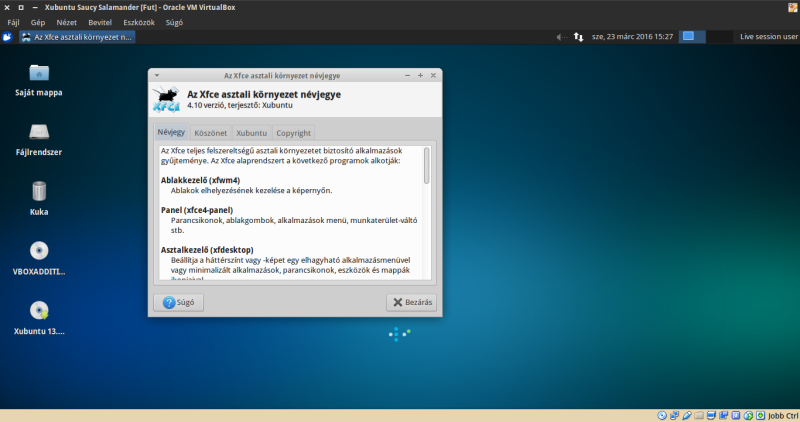The width and height of the screenshot is (800, 422).
Task: Open the dialog window menu arrow
Action: pos(157,75)
